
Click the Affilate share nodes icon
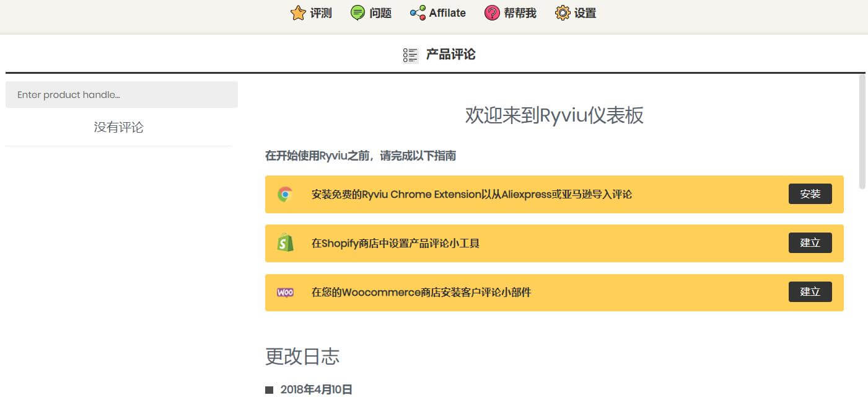click(418, 13)
